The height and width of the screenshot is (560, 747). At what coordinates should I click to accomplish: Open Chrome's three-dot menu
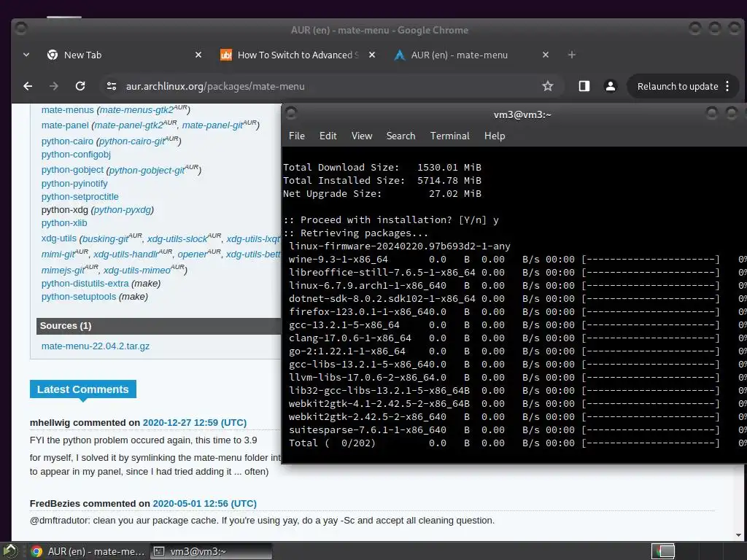pyautogui.click(x=727, y=86)
